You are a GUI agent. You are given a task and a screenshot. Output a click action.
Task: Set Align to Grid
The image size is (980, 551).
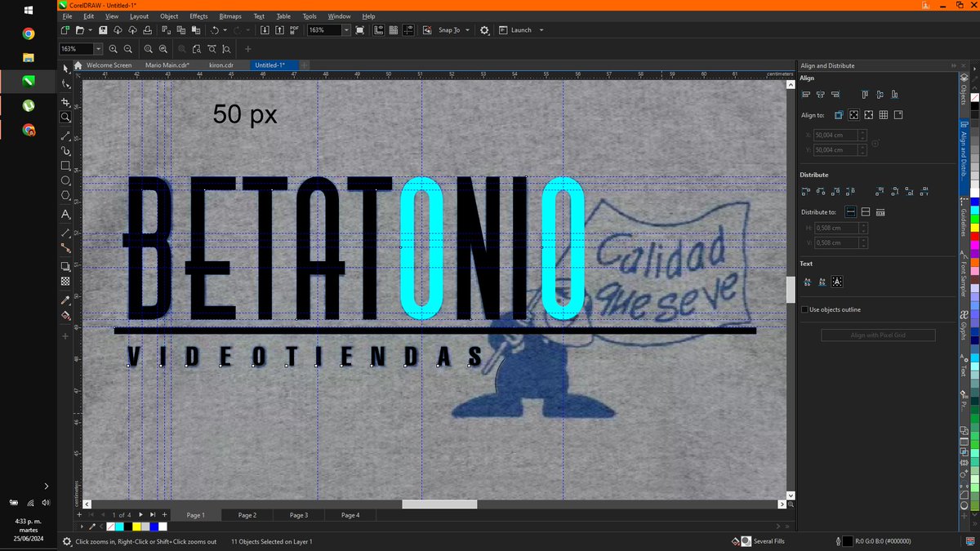pos(883,115)
